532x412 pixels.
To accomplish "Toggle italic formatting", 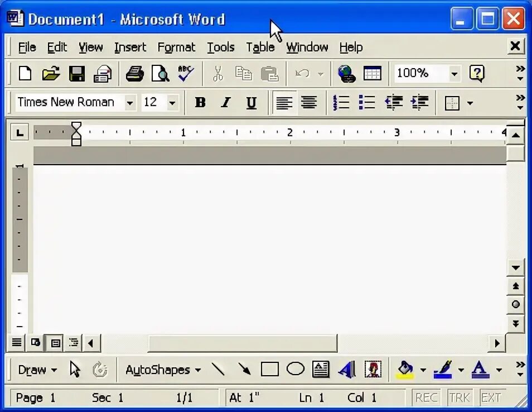I will click(x=226, y=102).
